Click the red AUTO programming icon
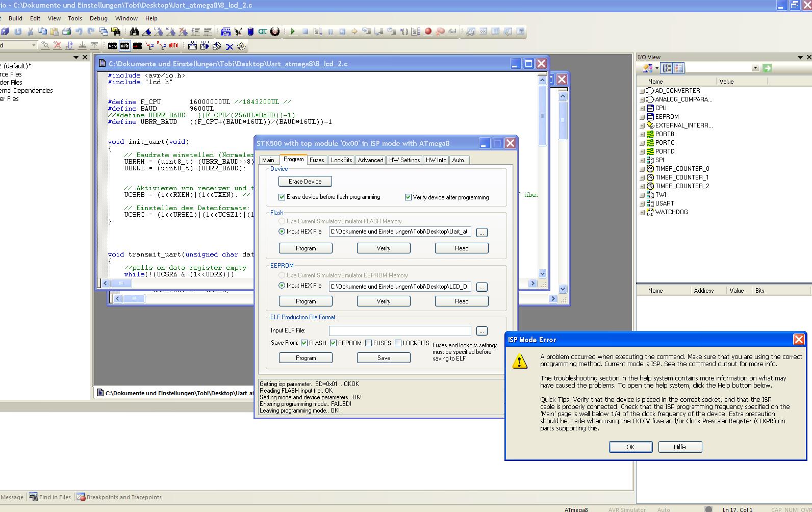Viewport: 812px width, 512px height. pyautogui.click(x=173, y=46)
